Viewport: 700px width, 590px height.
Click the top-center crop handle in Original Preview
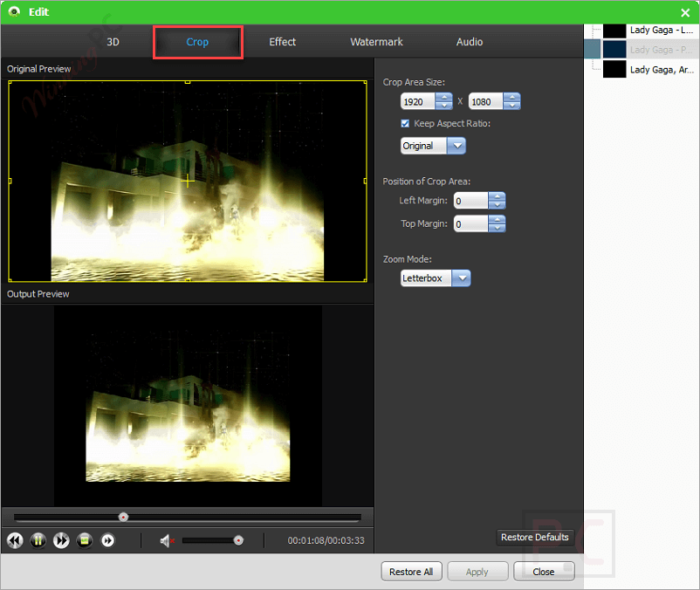[188, 82]
